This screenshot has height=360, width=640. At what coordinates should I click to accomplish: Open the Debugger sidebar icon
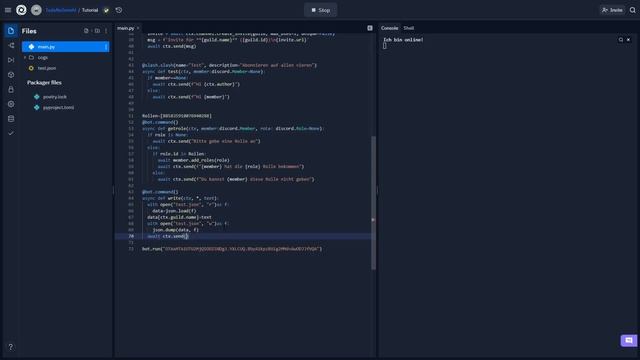11,60
